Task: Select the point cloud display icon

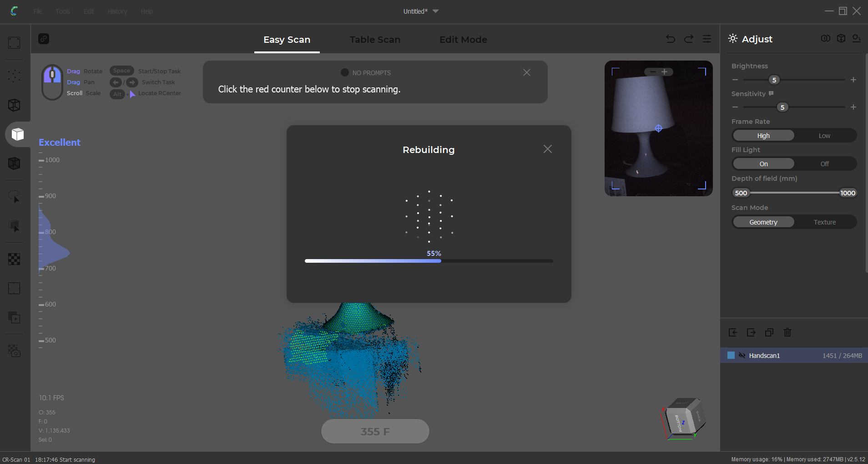Action: pyautogui.click(x=14, y=76)
